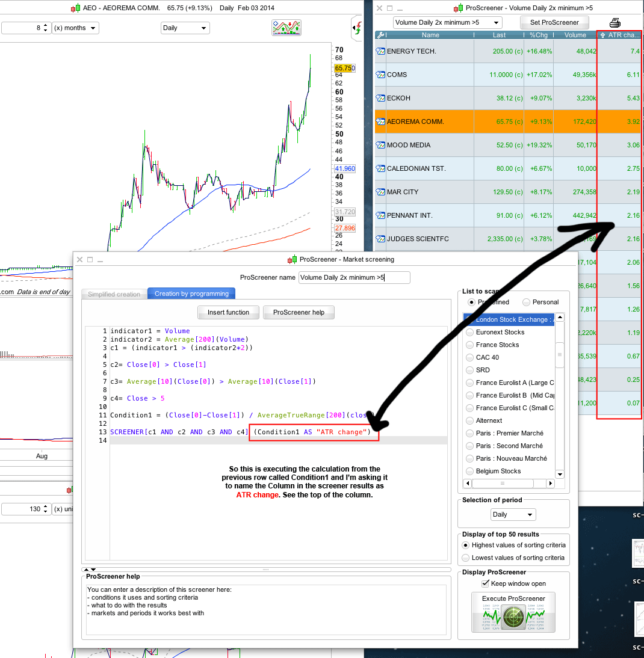644x658 pixels.
Task: Open the (x) months unit dropdown
Action: coord(76,28)
